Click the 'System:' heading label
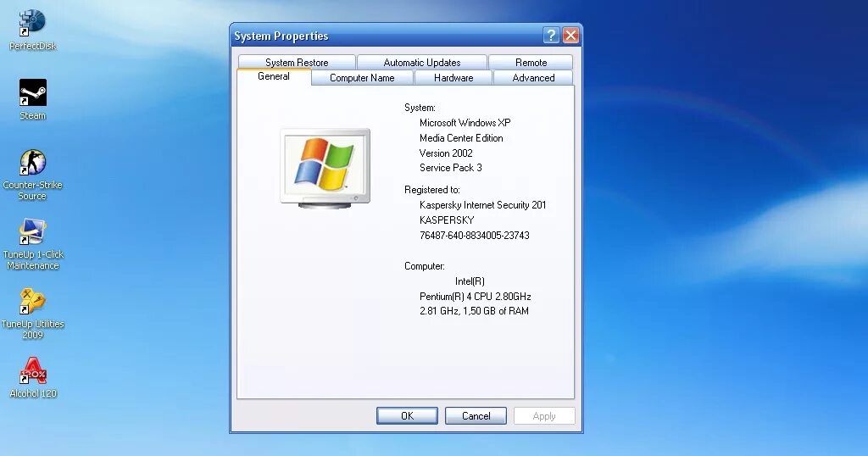This screenshot has width=868, height=456. click(x=420, y=108)
